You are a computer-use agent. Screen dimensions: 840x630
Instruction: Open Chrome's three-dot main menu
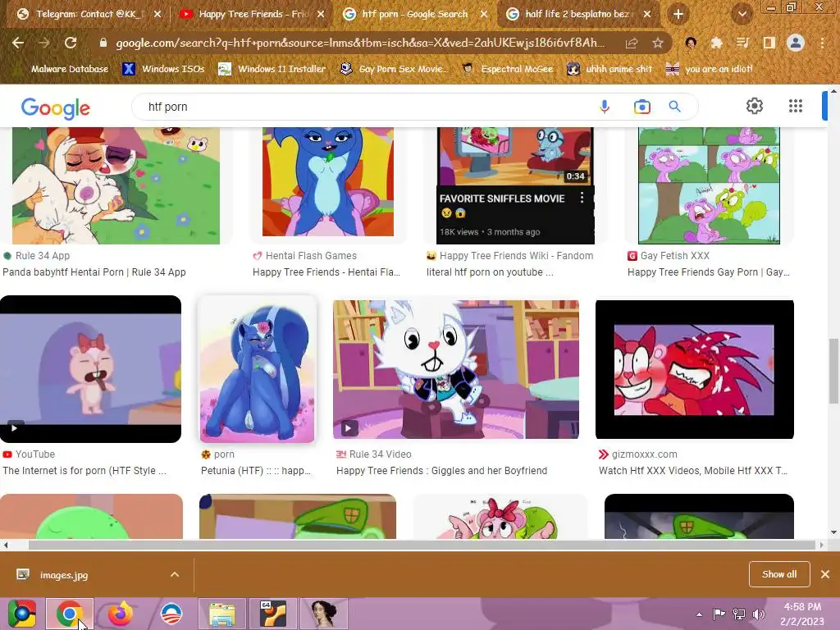tap(822, 43)
